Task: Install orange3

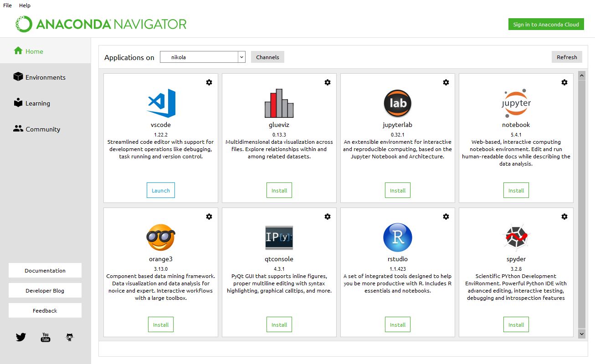Action: (x=161, y=324)
